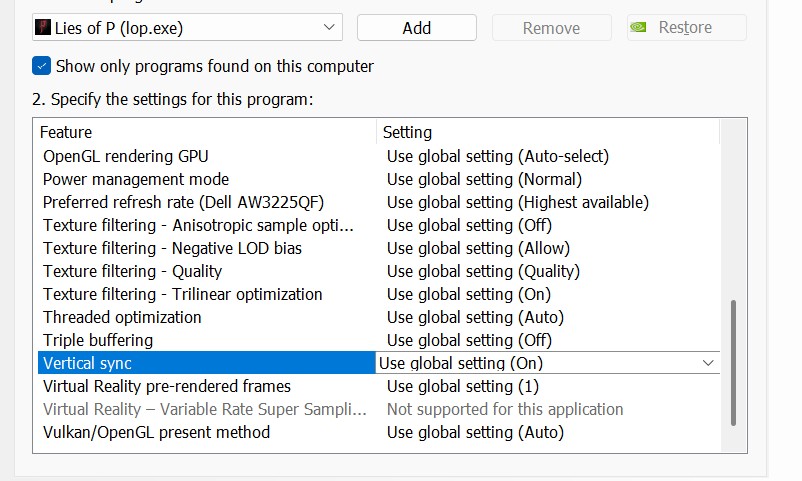Image resolution: width=802 pixels, height=481 pixels.
Task: Click the Use global setting (Normal) value
Action: click(484, 179)
